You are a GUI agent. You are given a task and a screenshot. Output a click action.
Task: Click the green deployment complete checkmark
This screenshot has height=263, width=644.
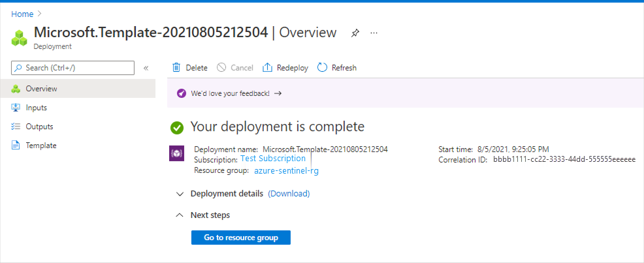[177, 128]
